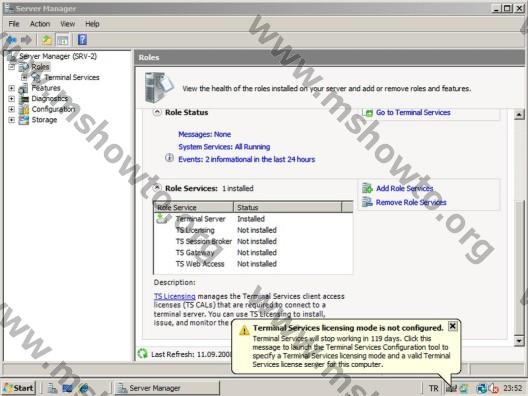528x396 pixels.
Task: Open the Action menu
Action: click(40, 24)
